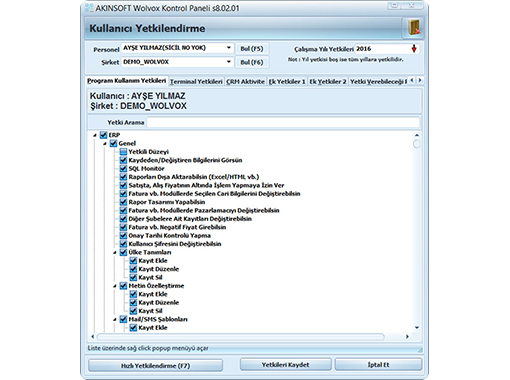Click horizontal scrollbar left arrow
Screen dimensions: 510x380
pyautogui.click(x=93, y=337)
